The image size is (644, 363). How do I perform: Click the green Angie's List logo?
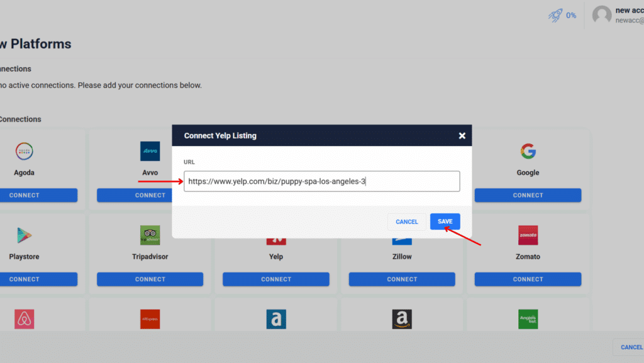528,319
